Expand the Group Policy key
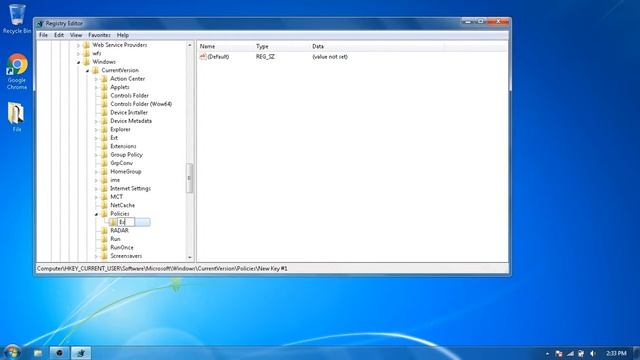The image size is (640, 360). (96, 155)
